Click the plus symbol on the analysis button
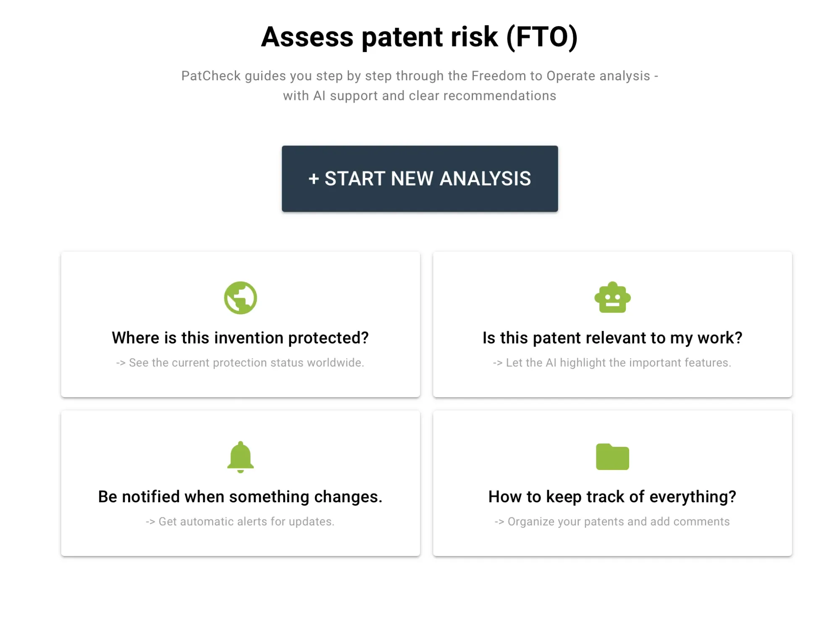840x633 pixels. coord(314,178)
